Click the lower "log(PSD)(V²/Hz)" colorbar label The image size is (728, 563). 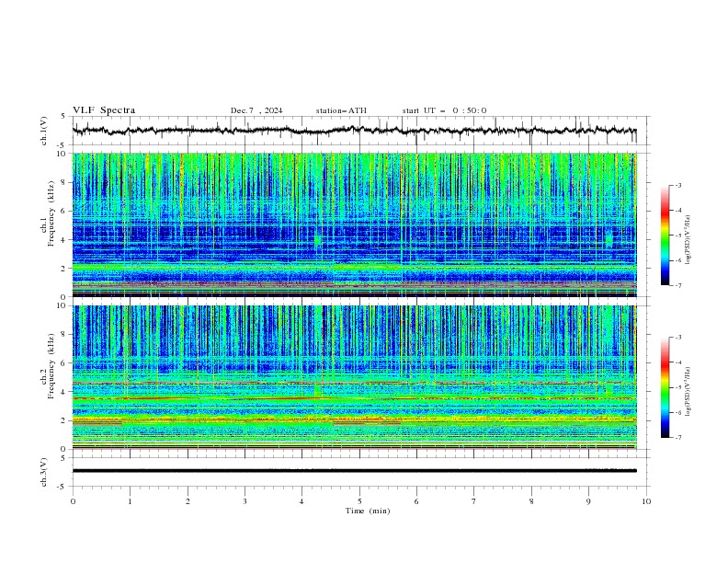click(688, 392)
